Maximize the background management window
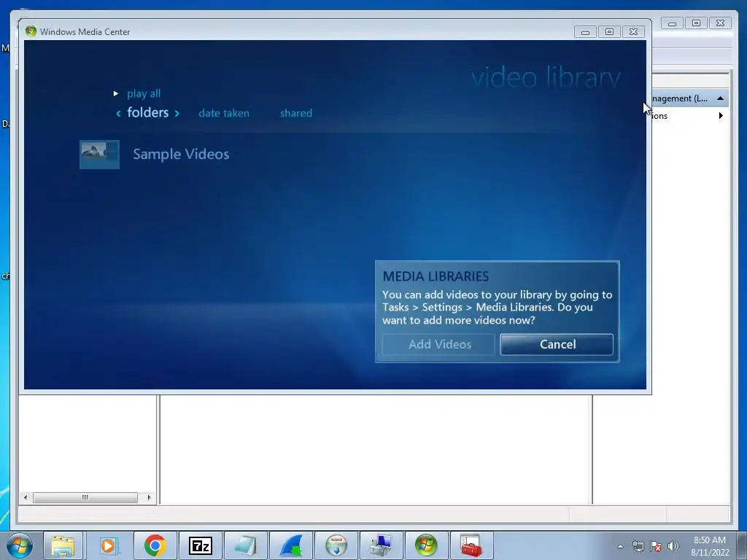747x560 pixels. 695,23
